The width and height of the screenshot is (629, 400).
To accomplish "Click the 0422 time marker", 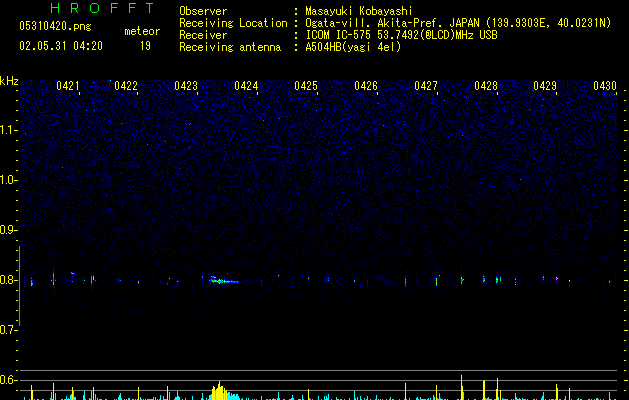I will pos(126,86).
